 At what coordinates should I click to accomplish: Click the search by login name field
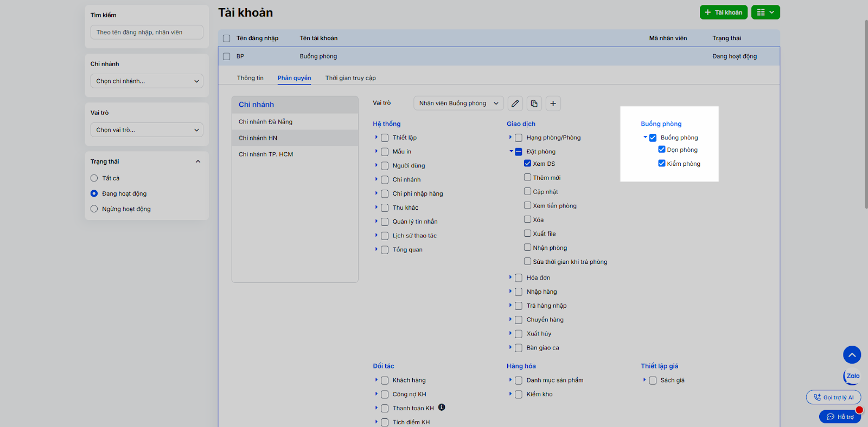point(146,33)
